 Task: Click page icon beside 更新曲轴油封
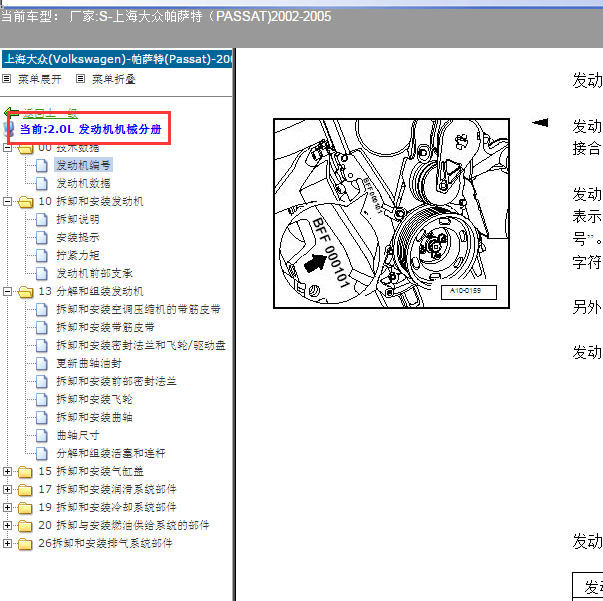point(42,363)
